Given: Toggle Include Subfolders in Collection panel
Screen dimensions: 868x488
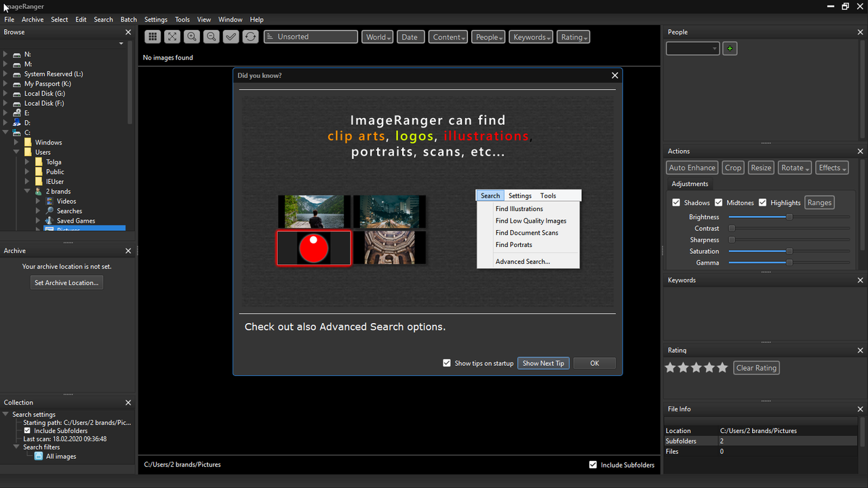Looking at the screenshot, I should pos(27,430).
